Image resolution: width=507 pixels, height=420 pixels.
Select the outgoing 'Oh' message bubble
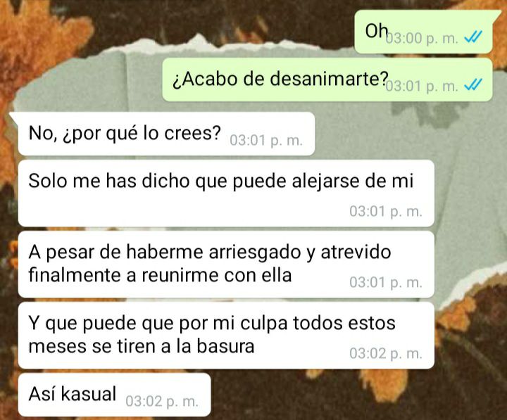point(424,32)
